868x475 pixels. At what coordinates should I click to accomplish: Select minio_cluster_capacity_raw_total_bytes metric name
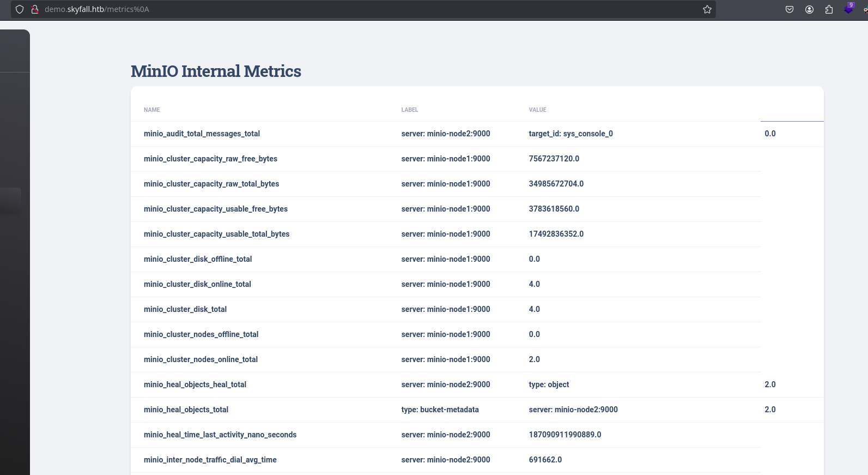point(211,184)
